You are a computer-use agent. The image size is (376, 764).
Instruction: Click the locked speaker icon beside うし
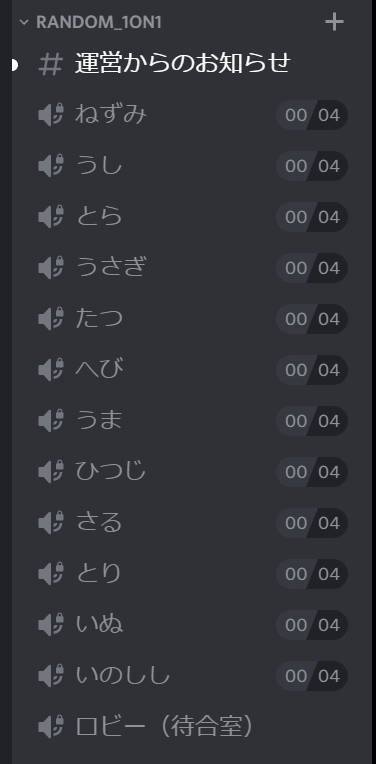click(x=51, y=166)
